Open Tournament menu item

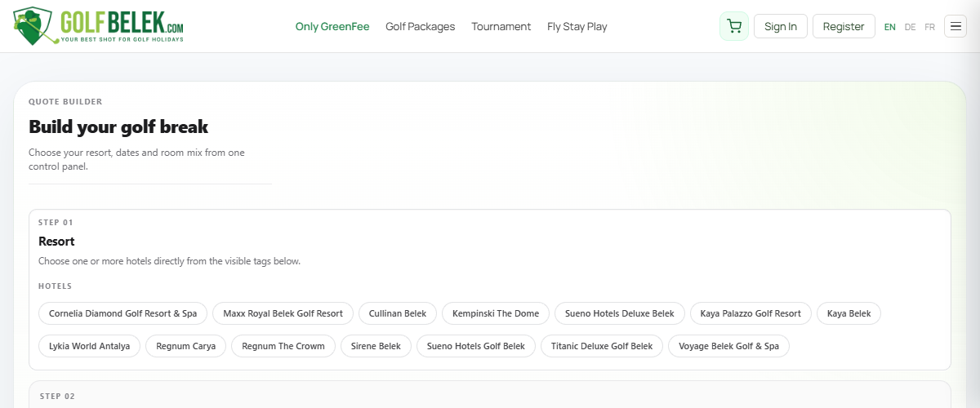[501, 26]
